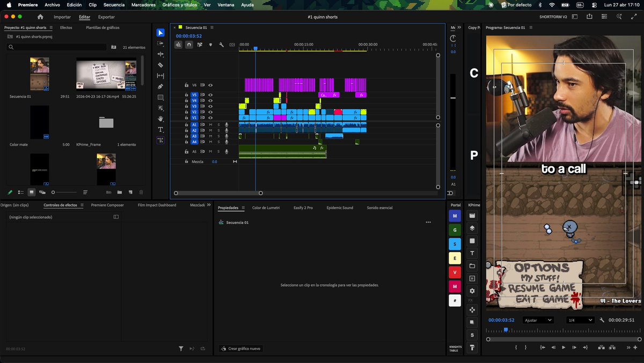This screenshot has width=644, height=363.
Task: Open the three-dot menu beside Secuencia 01
Action: tap(428, 222)
